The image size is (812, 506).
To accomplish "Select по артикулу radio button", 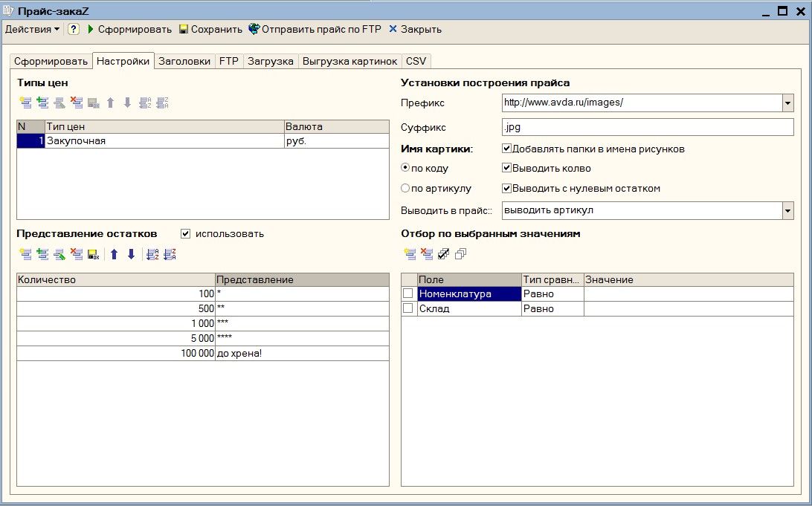I will point(405,188).
